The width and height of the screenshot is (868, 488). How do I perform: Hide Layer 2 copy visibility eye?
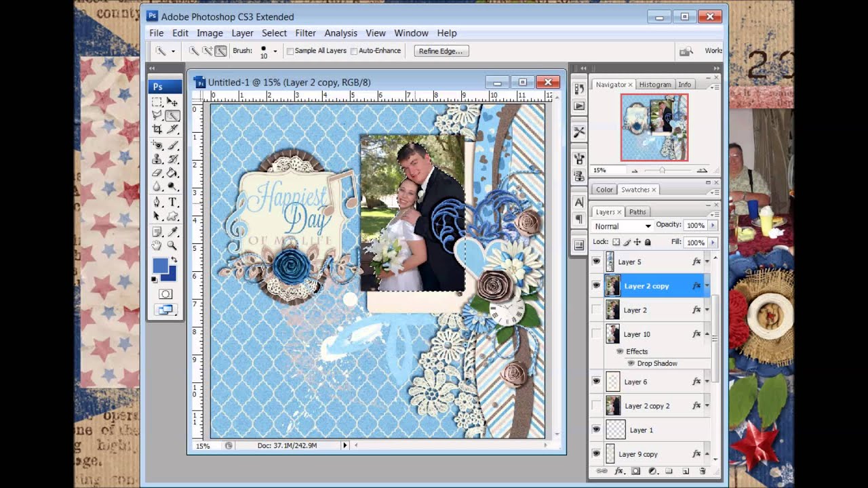coord(596,285)
